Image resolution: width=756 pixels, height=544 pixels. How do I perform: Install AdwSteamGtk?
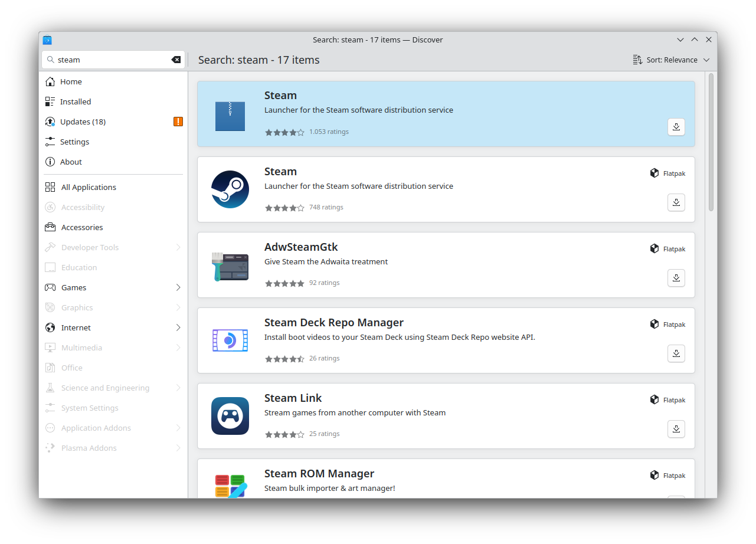click(676, 278)
